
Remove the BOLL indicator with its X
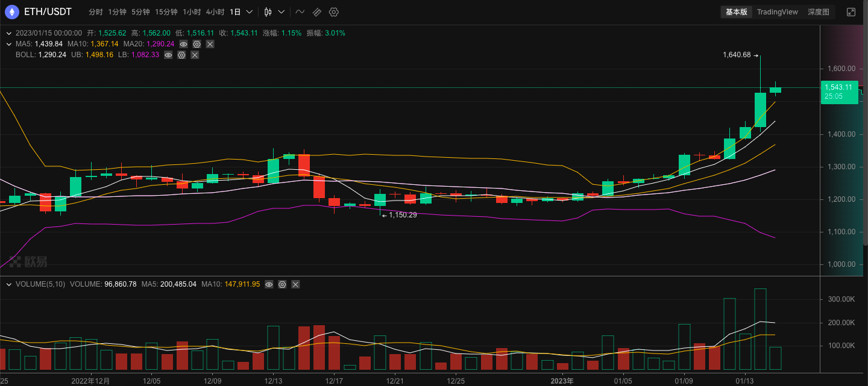pos(195,55)
